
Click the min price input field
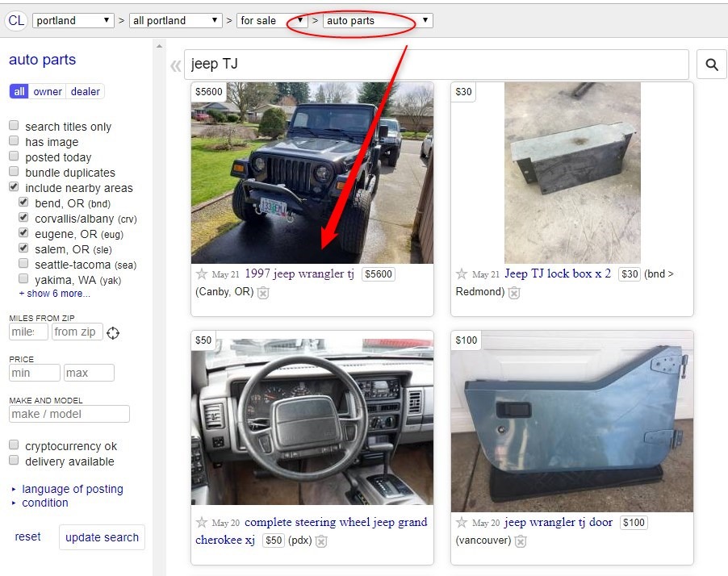pos(35,373)
